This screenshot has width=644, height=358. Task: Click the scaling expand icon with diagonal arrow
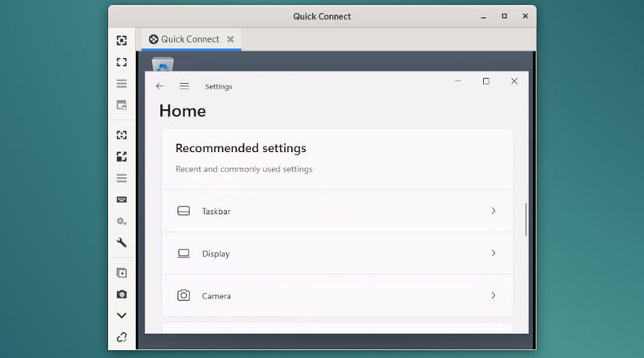coord(122,156)
